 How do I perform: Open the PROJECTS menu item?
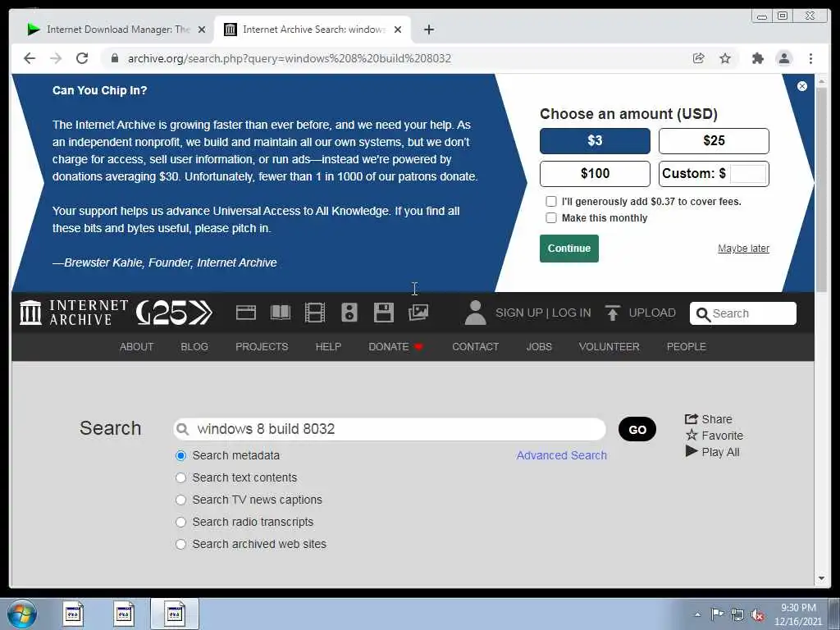pos(262,347)
